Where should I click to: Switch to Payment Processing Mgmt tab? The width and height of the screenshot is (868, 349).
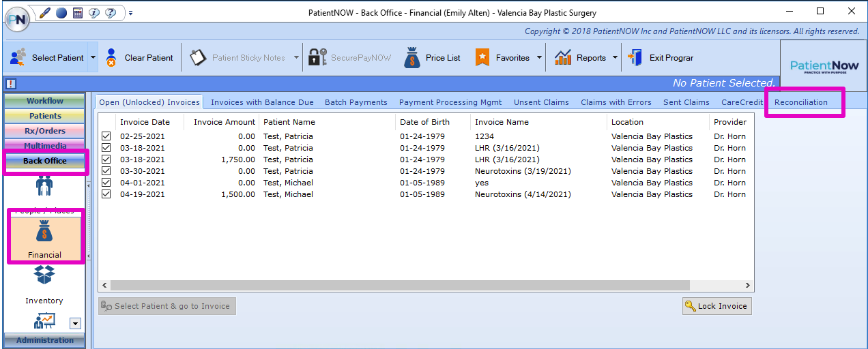450,102
